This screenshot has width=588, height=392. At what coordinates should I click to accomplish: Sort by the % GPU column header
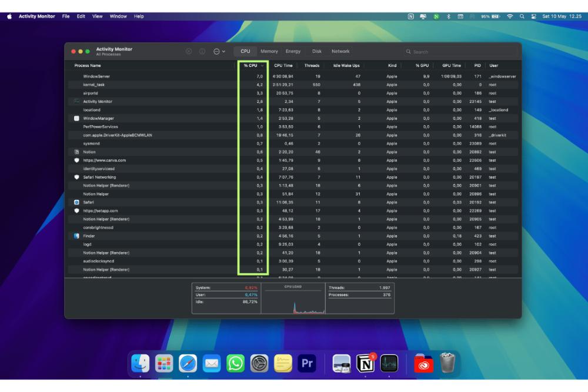422,66
